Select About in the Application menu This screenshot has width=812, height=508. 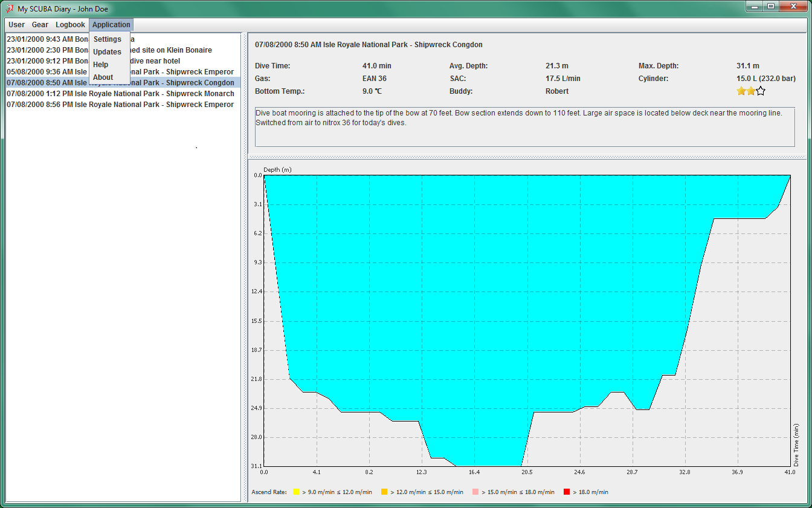tap(103, 77)
